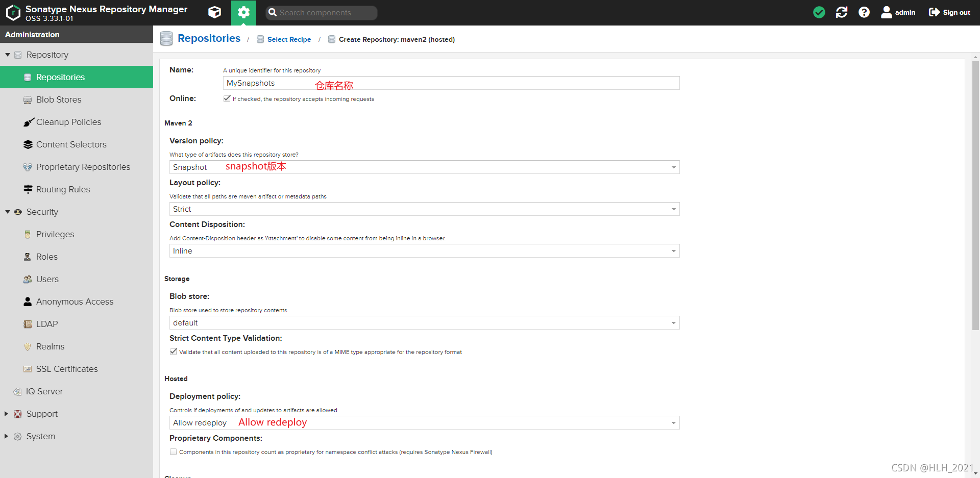
Task: Click the Content Selectors layers icon
Action: tap(28, 145)
